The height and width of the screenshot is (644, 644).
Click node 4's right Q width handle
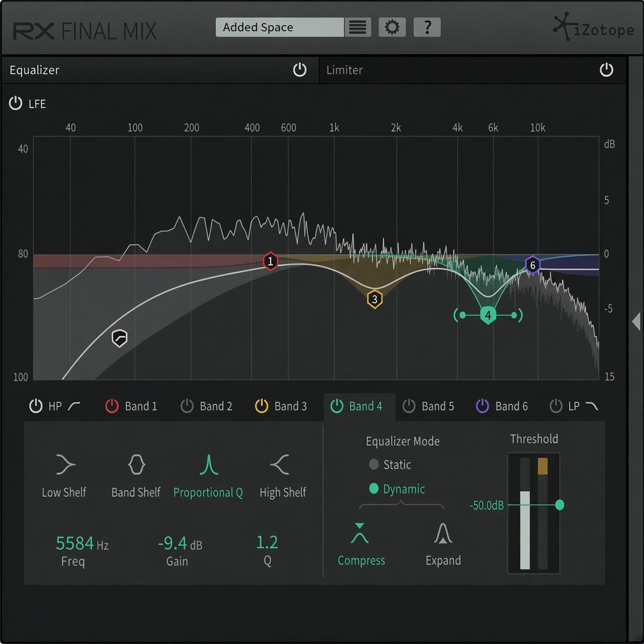[x=514, y=315]
